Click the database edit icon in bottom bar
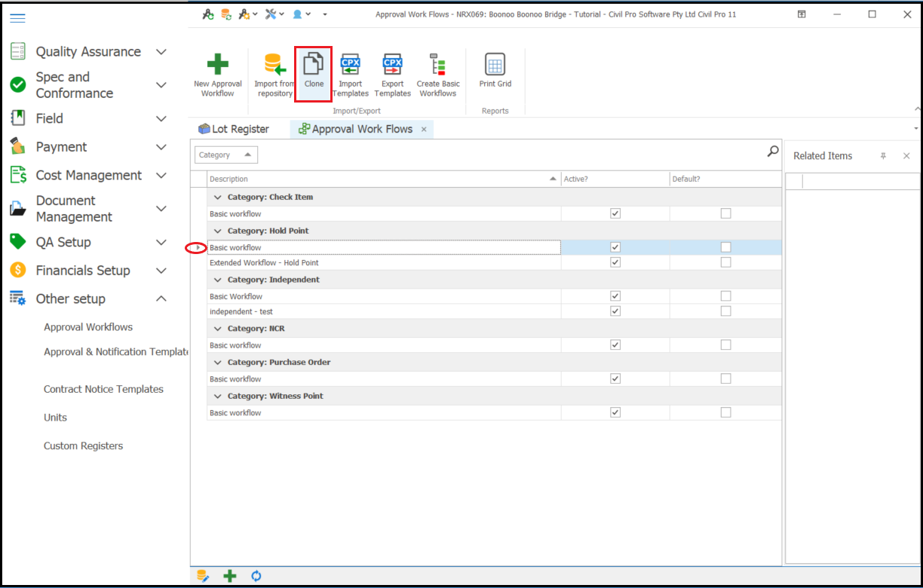Viewport: 923px width, 588px height. [203, 576]
